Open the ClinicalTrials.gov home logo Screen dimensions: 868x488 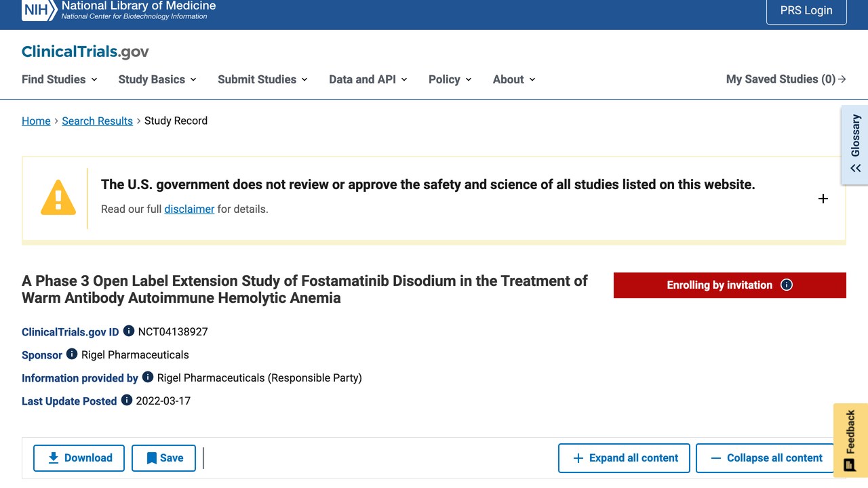coord(85,52)
